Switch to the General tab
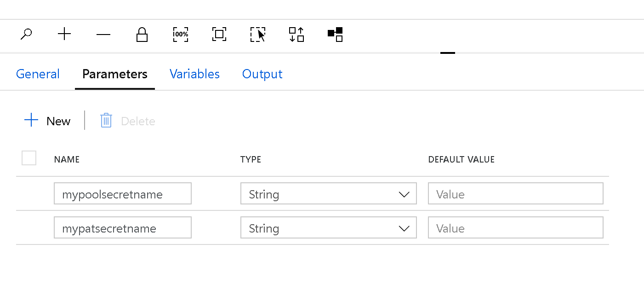This screenshot has width=644, height=285. 38,74
